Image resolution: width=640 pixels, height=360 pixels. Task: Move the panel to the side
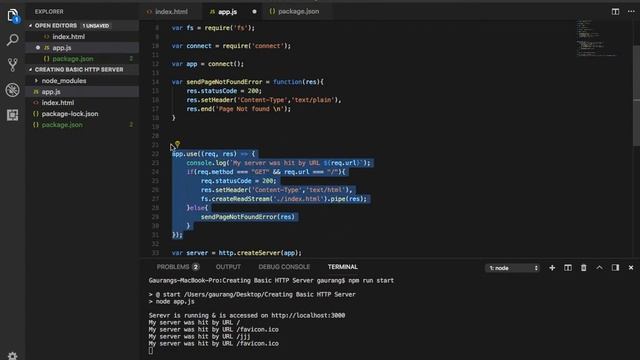(x=615, y=268)
